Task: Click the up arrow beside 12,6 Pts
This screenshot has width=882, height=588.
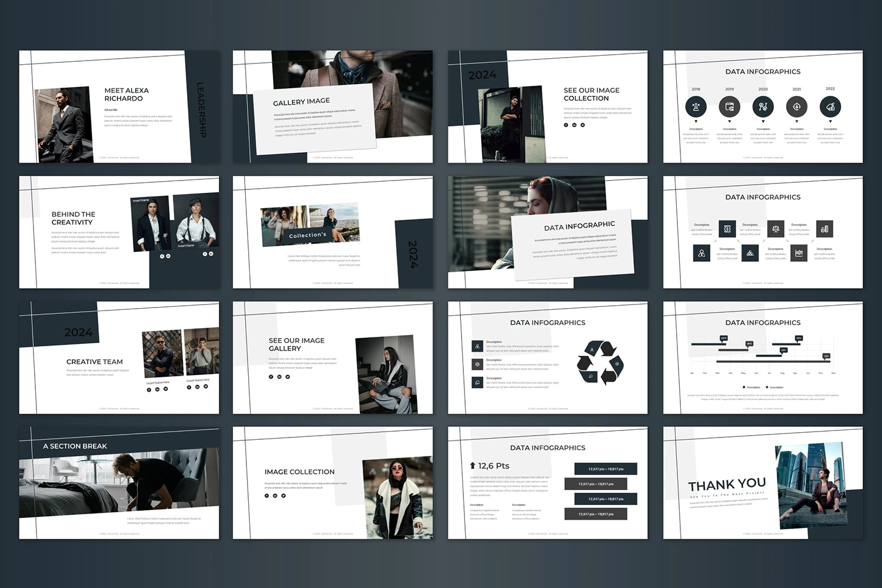Action: pyautogui.click(x=472, y=466)
